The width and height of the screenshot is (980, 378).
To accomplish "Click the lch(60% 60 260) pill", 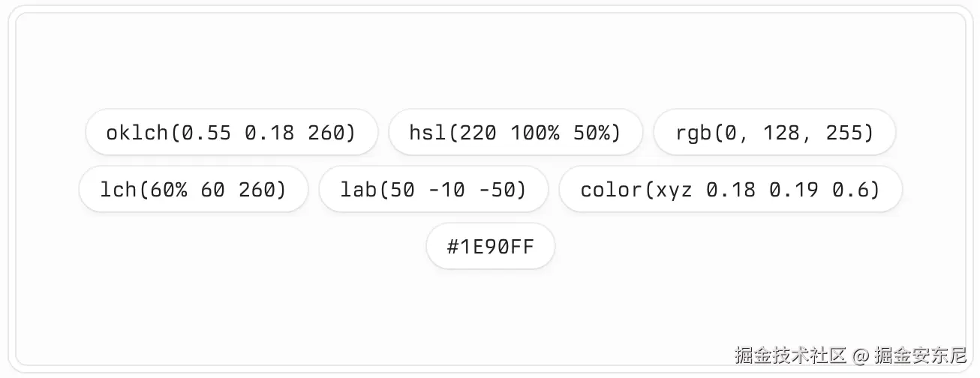I will [x=194, y=189].
